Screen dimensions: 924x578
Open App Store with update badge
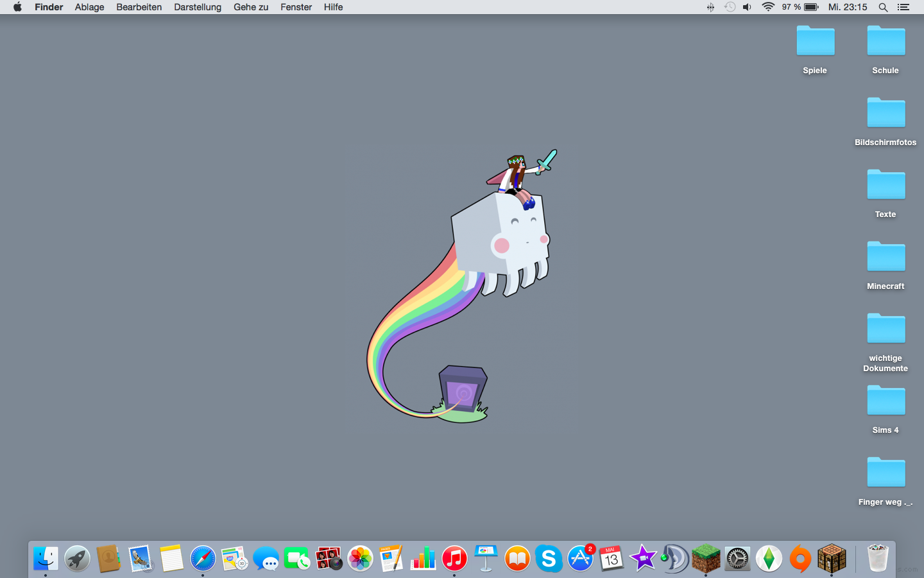(x=581, y=559)
